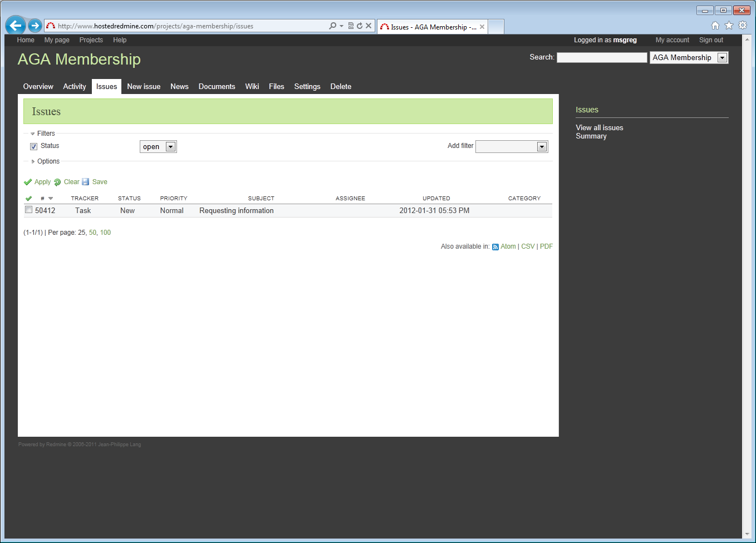The height and width of the screenshot is (543, 756).
Task: Export issues via the CSV link
Action: (x=528, y=246)
